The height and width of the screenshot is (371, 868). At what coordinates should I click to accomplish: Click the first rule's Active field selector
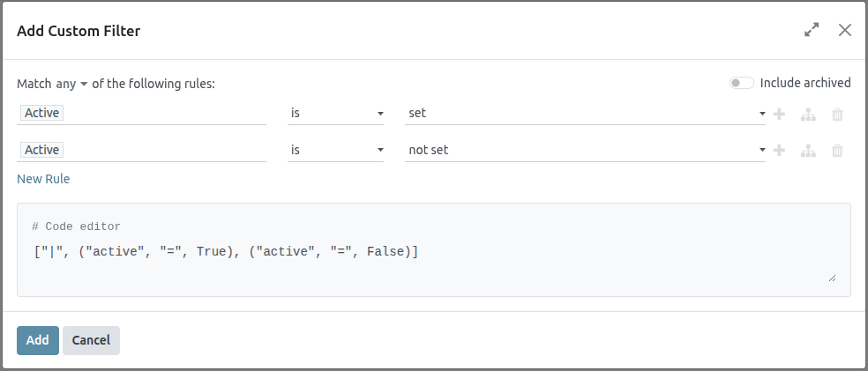pos(141,114)
